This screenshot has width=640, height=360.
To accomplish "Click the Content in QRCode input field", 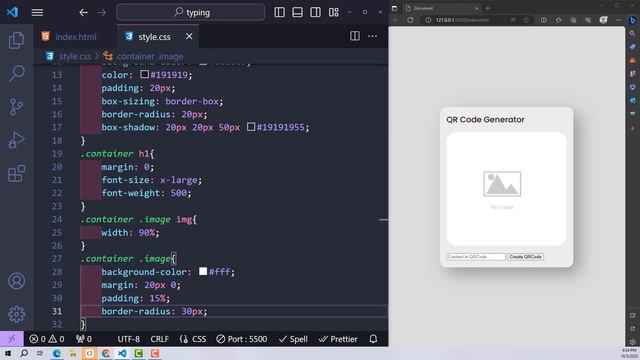I will 476,257.
